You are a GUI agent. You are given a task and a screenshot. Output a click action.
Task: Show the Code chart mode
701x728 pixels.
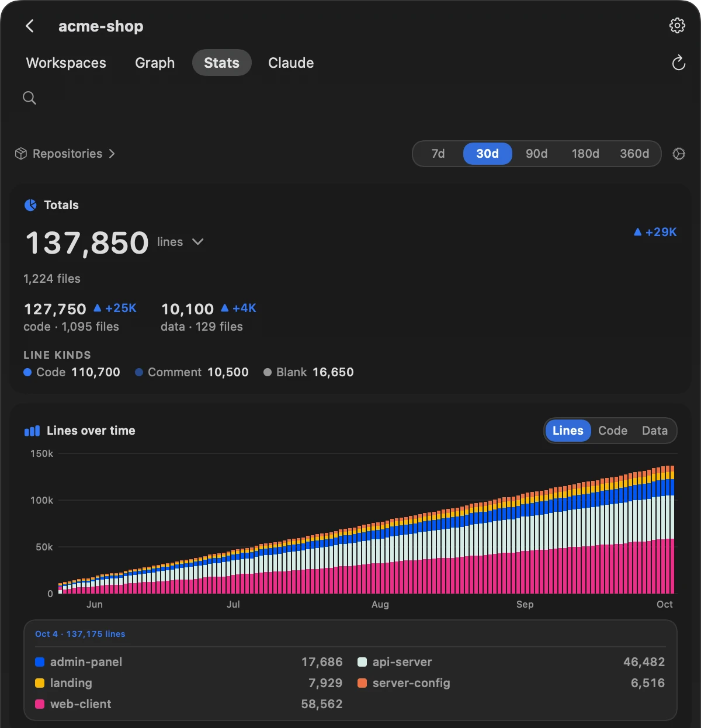613,431
